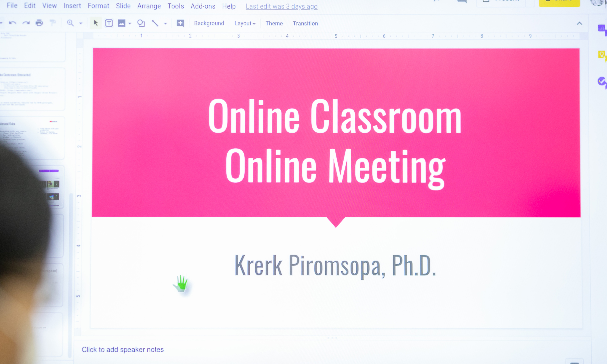Open the 'Last edit was 3 days ago' link
Screen dimensions: 607x364
coord(281,7)
